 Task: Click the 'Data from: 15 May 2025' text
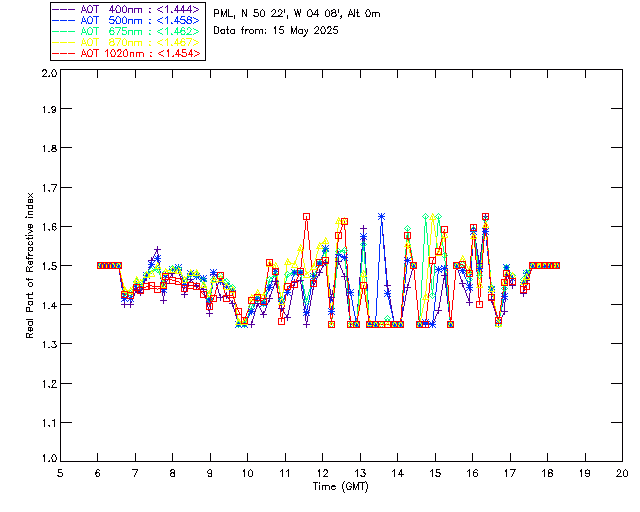point(276,31)
